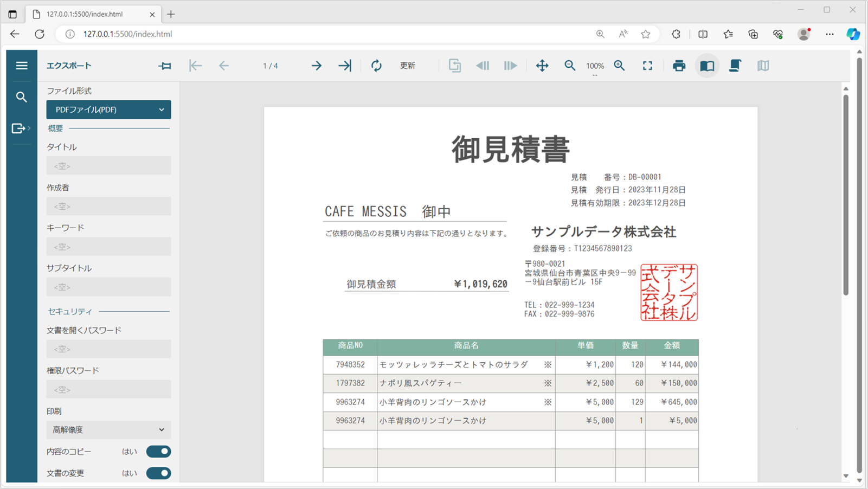This screenshot has height=489, width=868.
Task: Print the report
Action: tap(679, 66)
